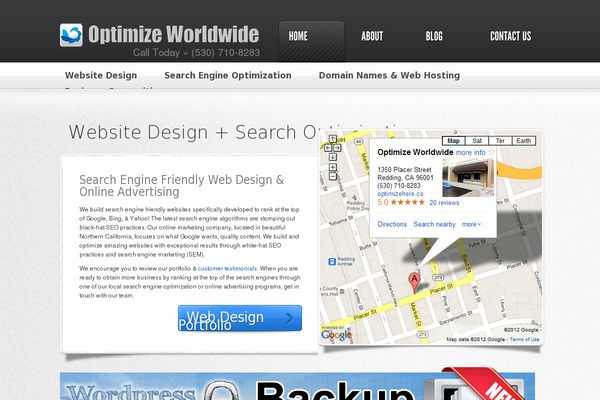Screen dimensions: 600x400
Task: Zoom out on the map
Action: [333, 176]
